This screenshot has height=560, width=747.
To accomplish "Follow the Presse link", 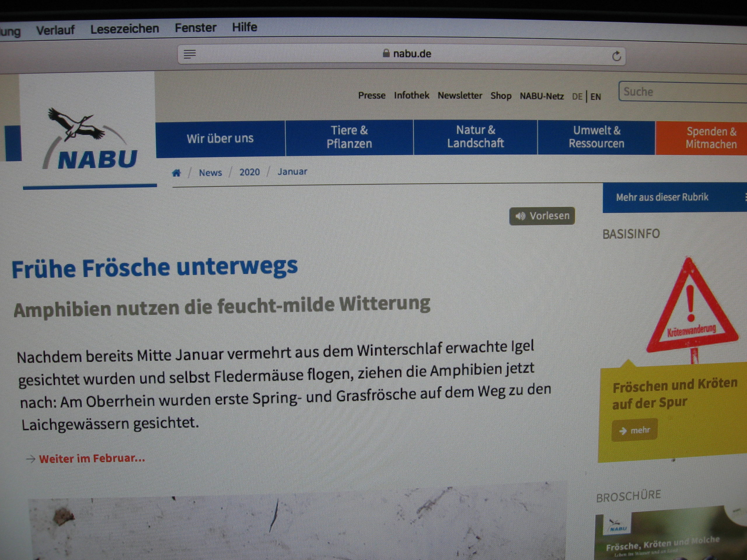I will pyautogui.click(x=371, y=96).
